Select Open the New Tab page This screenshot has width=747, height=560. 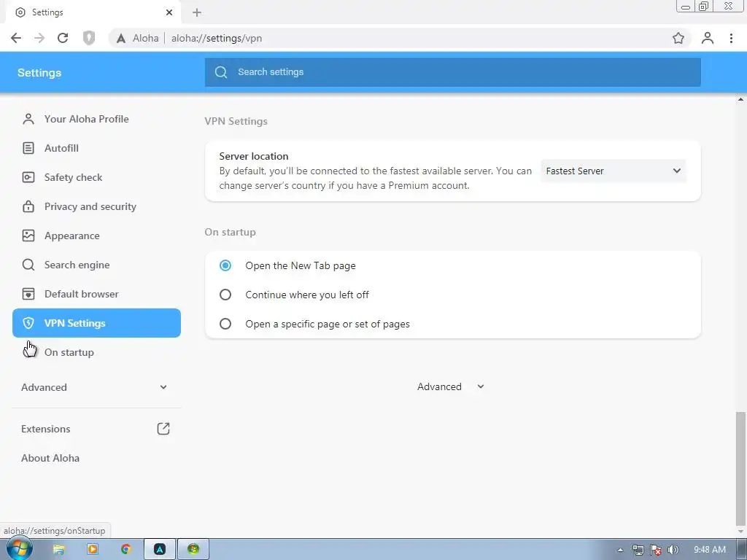coord(225,265)
